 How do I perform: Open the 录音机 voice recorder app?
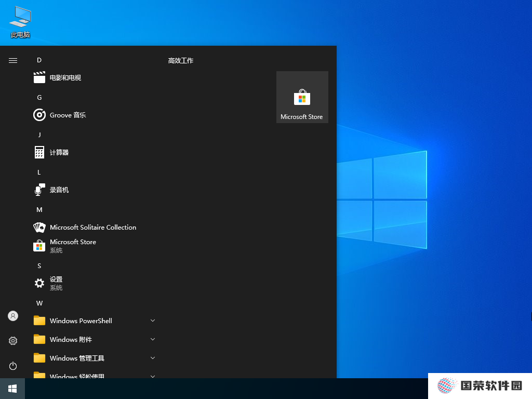click(x=95, y=190)
